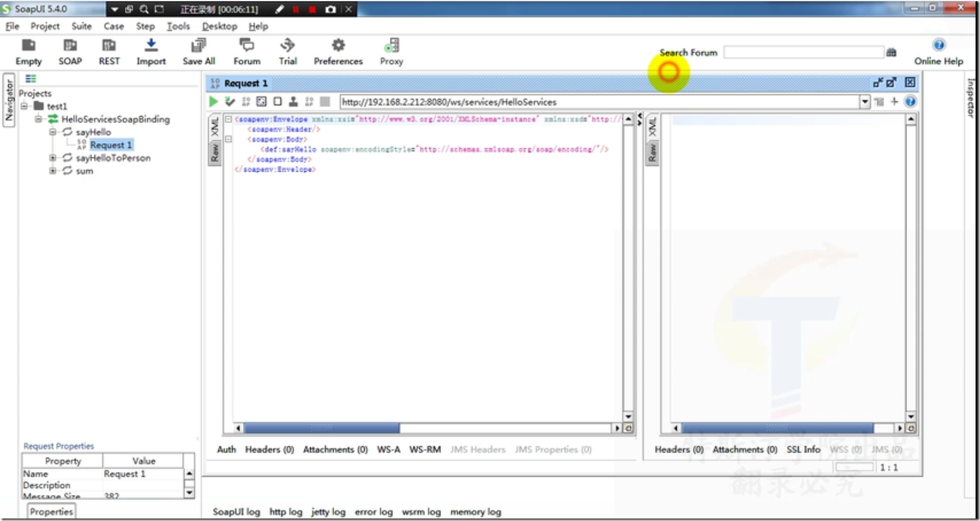Viewport: 980px width, 521px height.
Task: Collapse the test1 project node
Action: [x=24, y=106]
